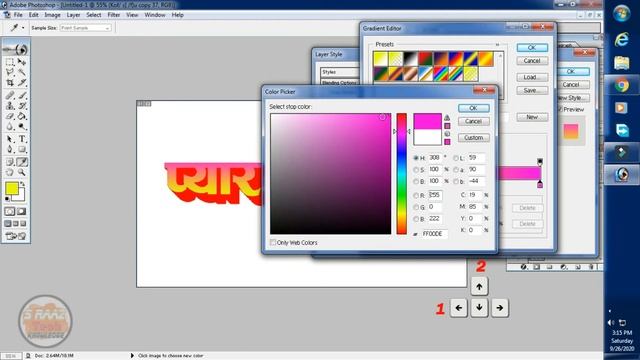Select the R red radio button
The image size is (640, 360).
(416, 196)
